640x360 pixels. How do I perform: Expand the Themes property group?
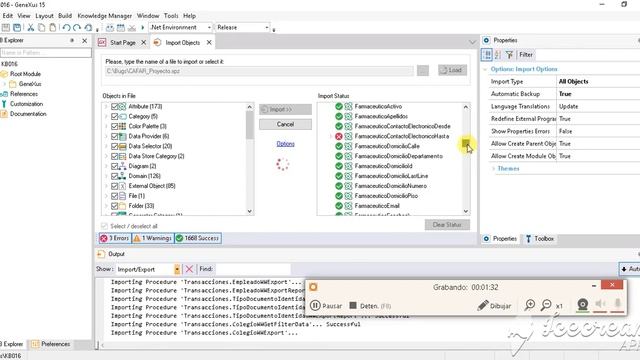click(493, 169)
